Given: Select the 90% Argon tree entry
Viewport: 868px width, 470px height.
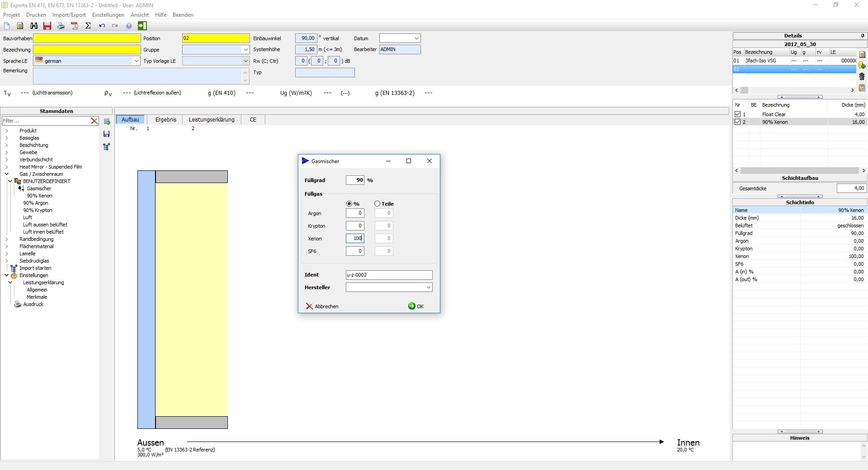Looking at the screenshot, I should tap(36, 203).
